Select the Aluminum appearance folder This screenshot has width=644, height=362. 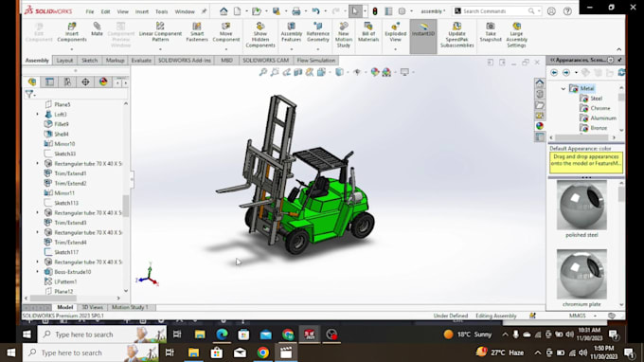pyautogui.click(x=603, y=118)
